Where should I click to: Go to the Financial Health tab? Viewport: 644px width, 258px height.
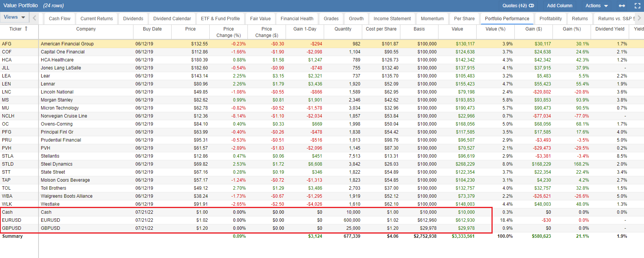point(297,19)
